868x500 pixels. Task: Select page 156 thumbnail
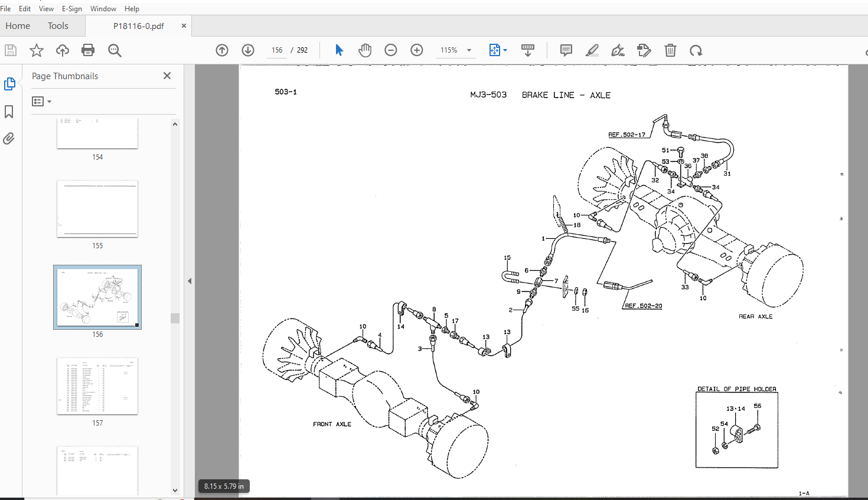(x=97, y=297)
